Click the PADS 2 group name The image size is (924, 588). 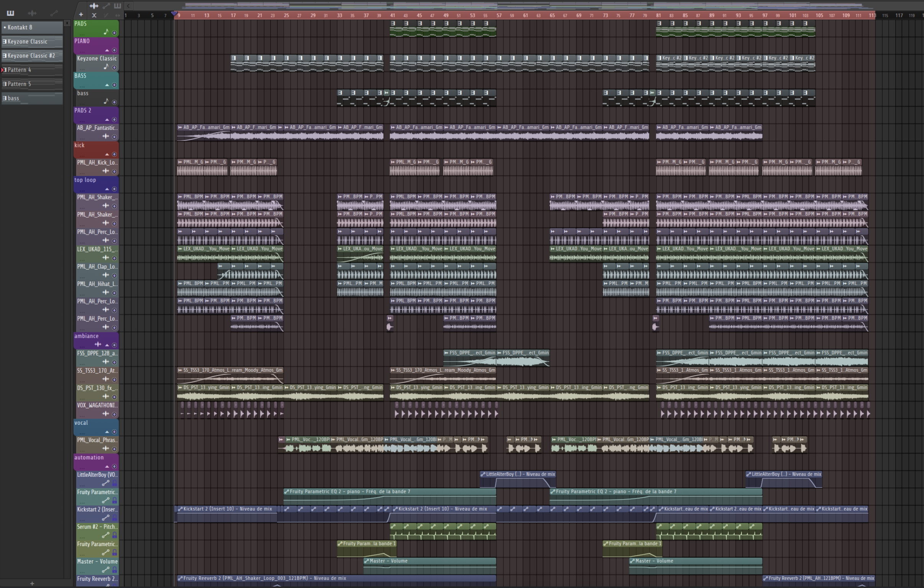click(x=83, y=110)
